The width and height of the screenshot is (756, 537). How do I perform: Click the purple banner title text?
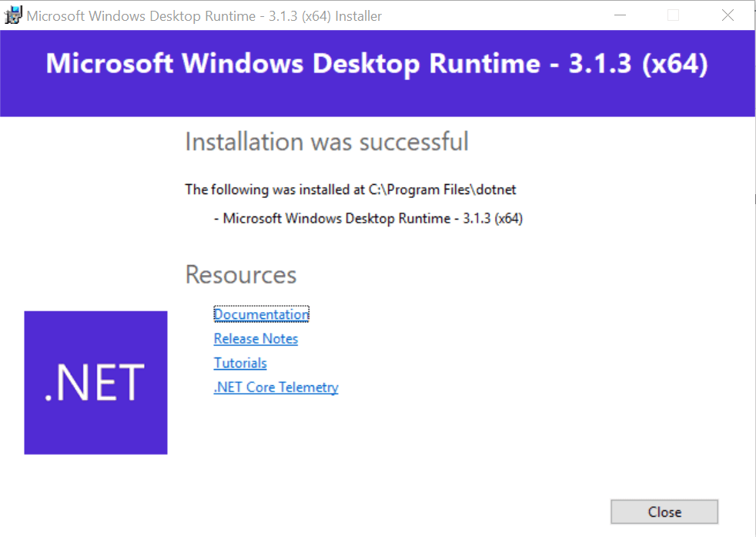coord(377,64)
